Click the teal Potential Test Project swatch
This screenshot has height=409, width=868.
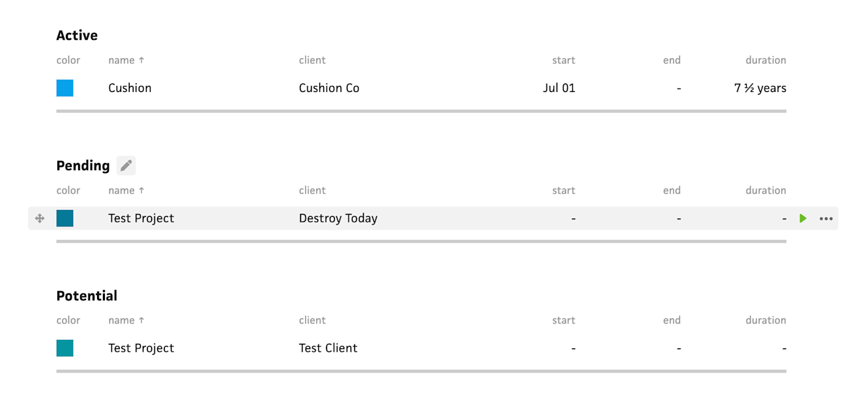(x=65, y=348)
